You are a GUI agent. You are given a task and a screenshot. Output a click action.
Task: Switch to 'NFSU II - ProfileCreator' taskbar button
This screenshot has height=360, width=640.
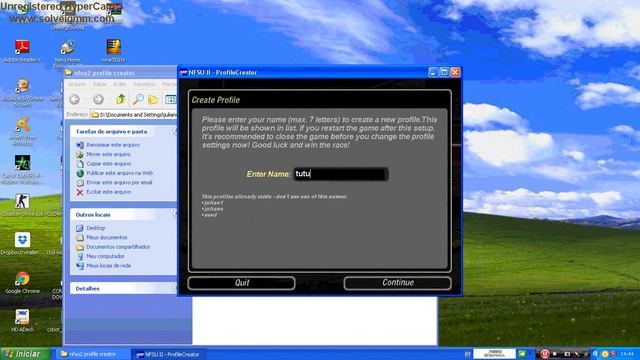(168, 354)
